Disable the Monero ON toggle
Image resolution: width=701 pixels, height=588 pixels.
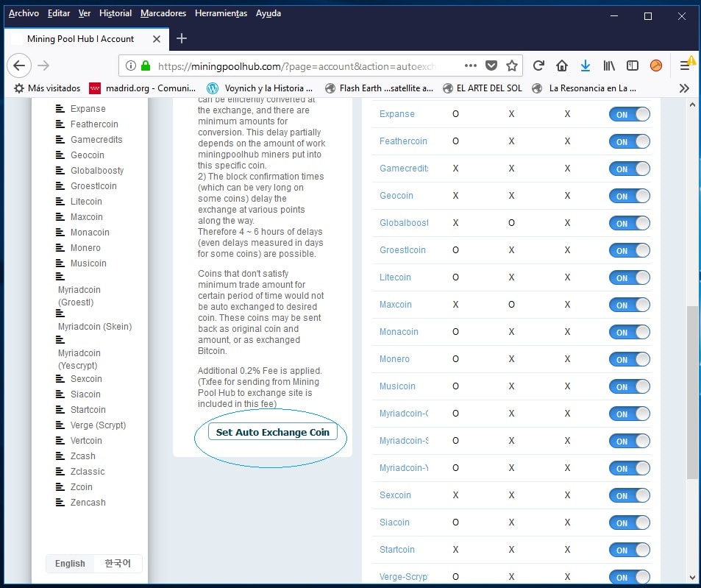click(x=629, y=359)
